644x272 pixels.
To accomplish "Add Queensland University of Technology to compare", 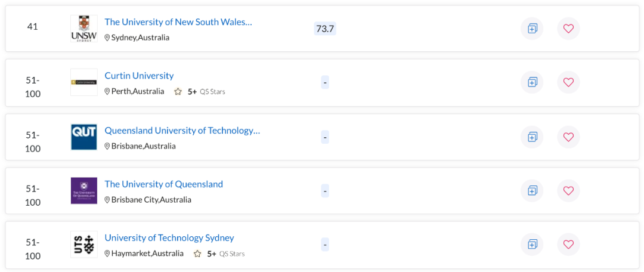I will click(x=532, y=137).
